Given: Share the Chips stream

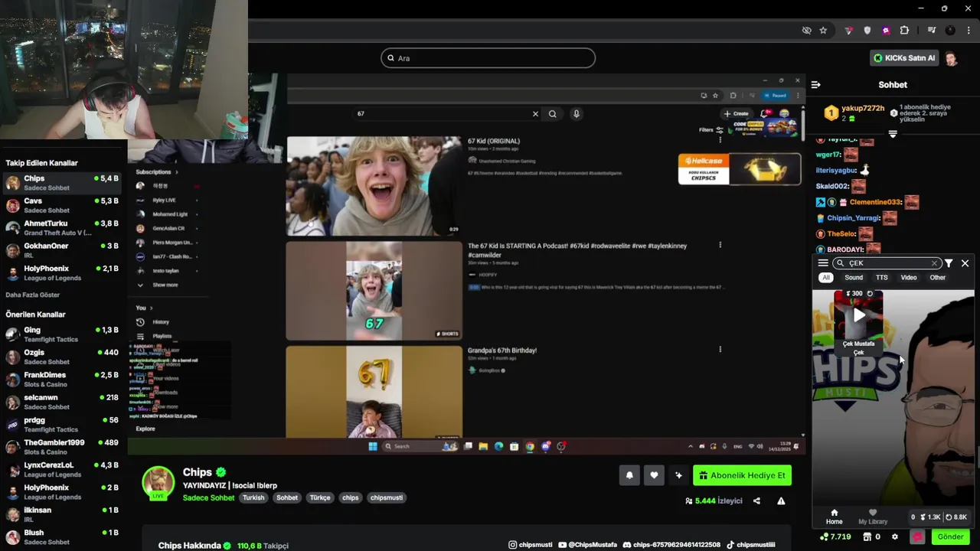Looking at the screenshot, I should [756, 501].
